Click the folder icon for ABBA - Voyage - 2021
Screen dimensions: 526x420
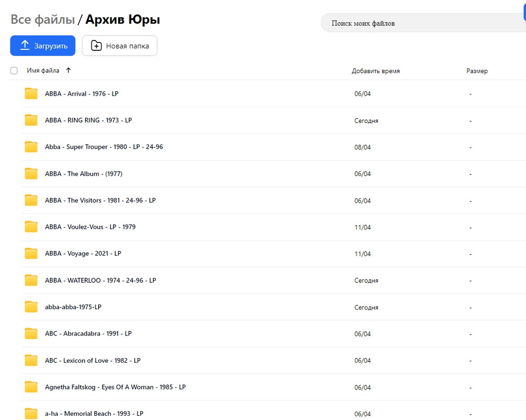[x=31, y=254]
